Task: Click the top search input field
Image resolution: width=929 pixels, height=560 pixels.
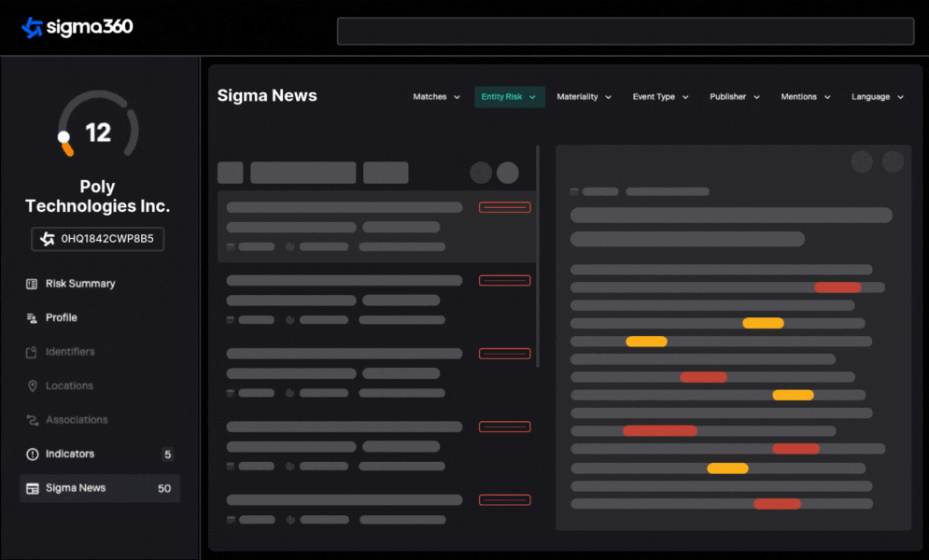Action: [x=625, y=31]
